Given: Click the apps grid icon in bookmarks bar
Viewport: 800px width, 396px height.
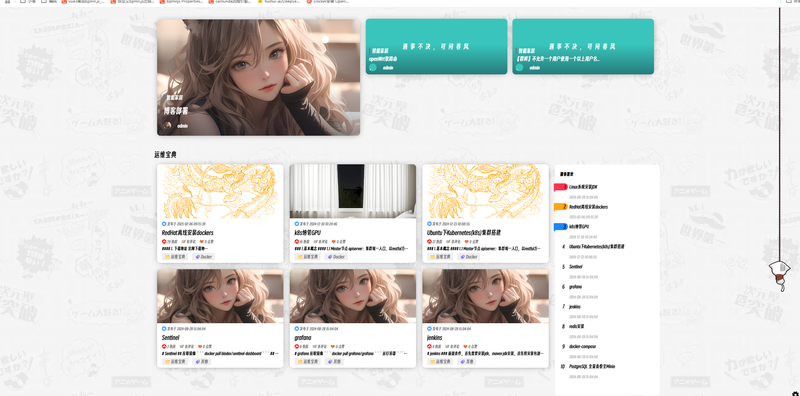Looking at the screenshot, I should pyautogui.click(x=7, y=2).
